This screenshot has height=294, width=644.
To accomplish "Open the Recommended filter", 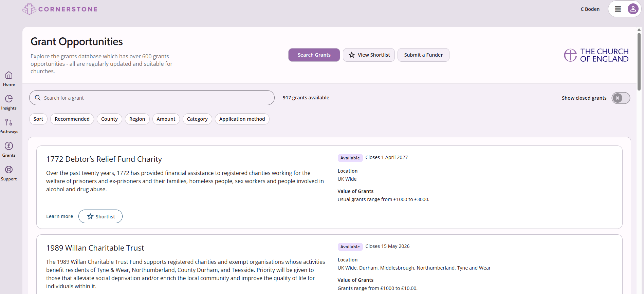I will [x=72, y=119].
